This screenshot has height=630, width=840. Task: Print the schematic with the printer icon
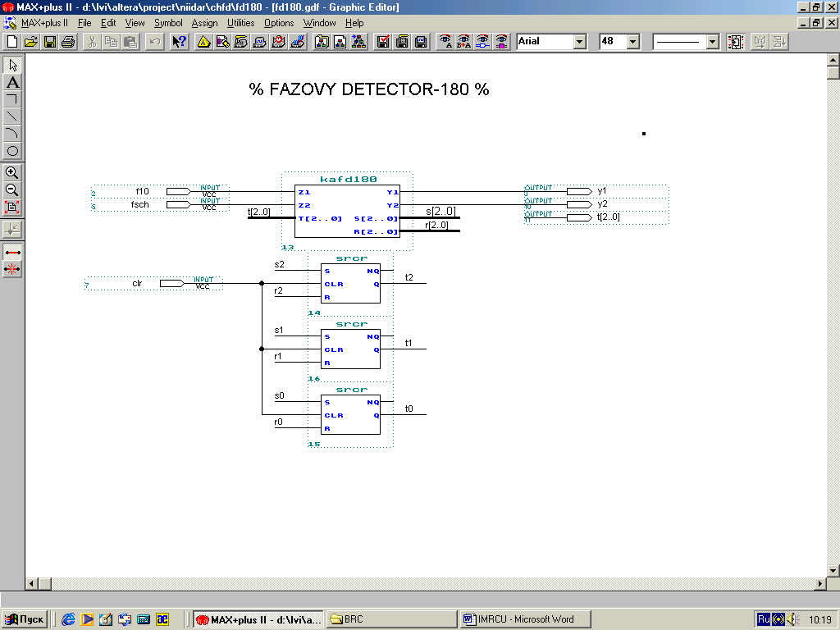pyautogui.click(x=68, y=42)
